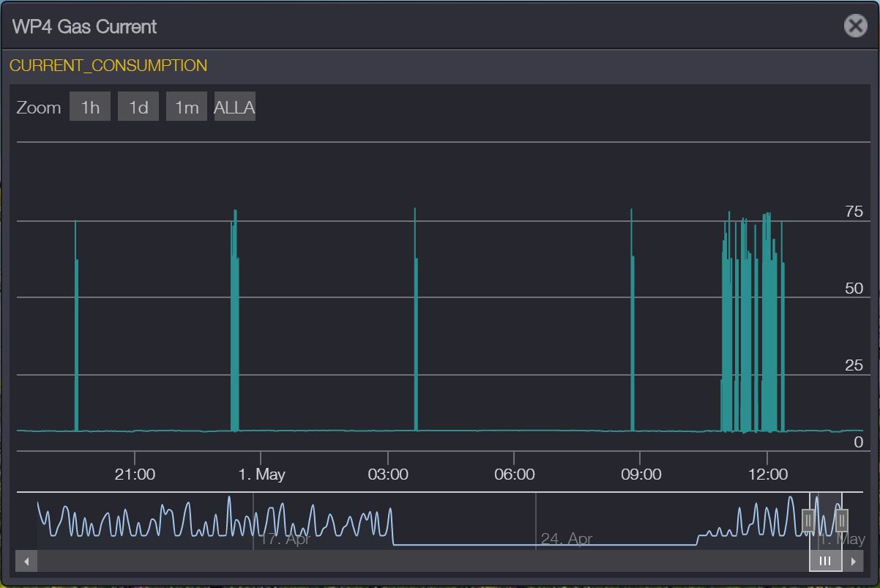Image resolution: width=880 pixels, height=588 pixels.
Task: Click the left navigator range handle
Action: pos(808,520)
